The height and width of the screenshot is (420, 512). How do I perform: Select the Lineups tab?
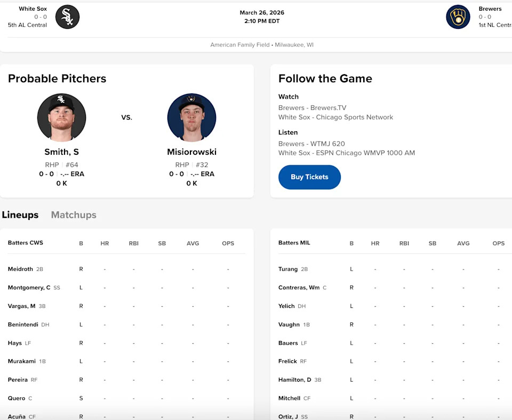tap(20, 215)
